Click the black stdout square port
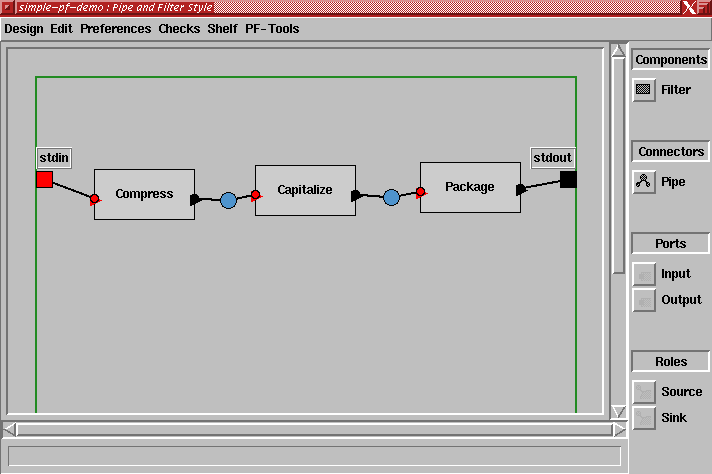 [568, 180]
